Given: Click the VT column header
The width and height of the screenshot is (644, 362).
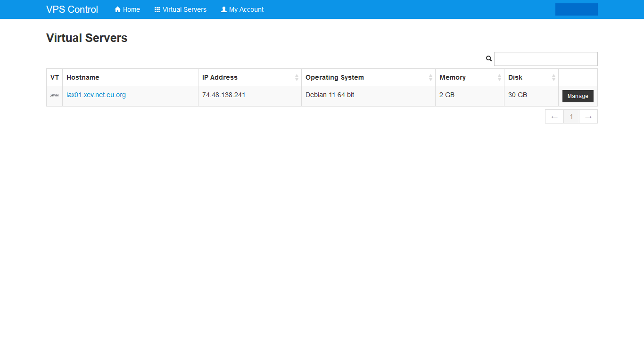Looking at the screenshot, I should point(55,77).
